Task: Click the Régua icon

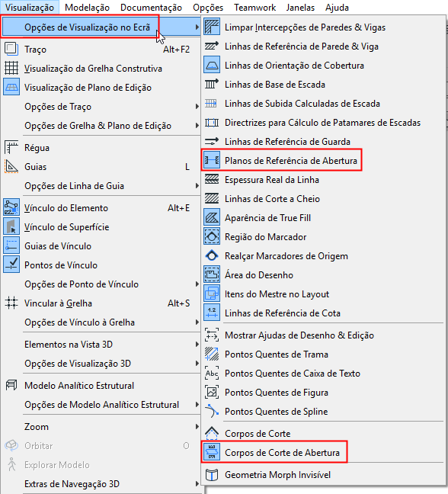Action: (x=11, y=148)
